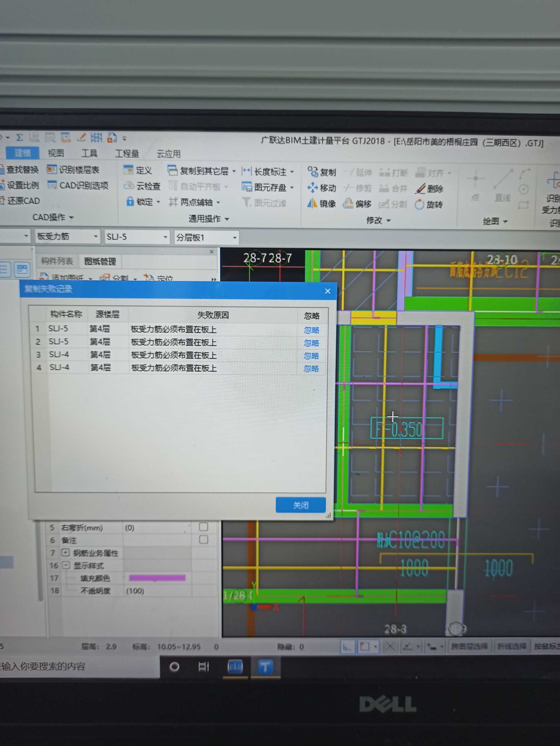Switch to the 工程量 ribbon tab
The image size is (560, 746).
(x=127, y=154)
